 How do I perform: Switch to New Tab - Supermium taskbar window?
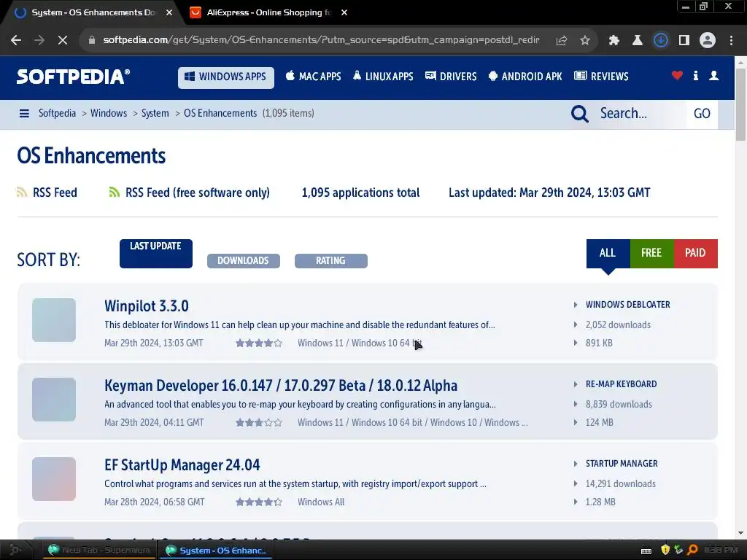(x=99, y=550)
